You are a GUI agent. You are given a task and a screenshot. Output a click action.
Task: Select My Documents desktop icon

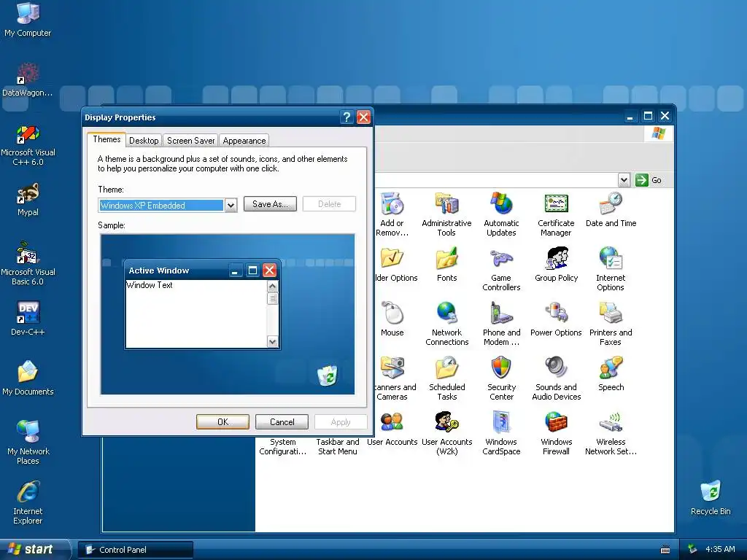[x=28, y=373]
